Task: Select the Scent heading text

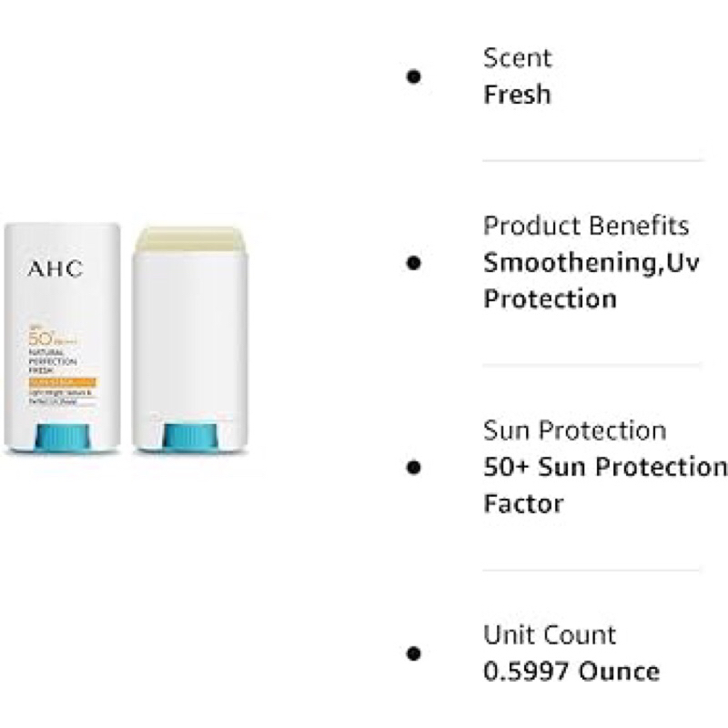Action: pyautogui.click(x=517, y=58)
